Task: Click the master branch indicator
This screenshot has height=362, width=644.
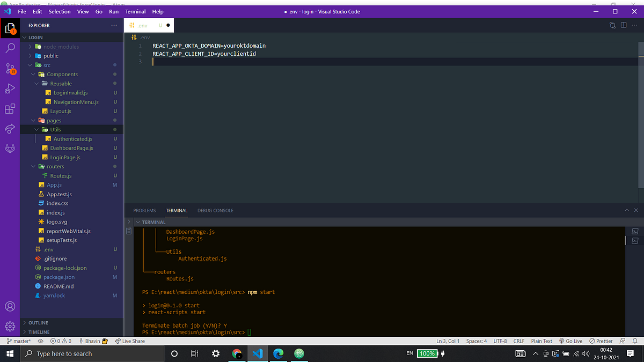Action: click(x=19, y=341)
